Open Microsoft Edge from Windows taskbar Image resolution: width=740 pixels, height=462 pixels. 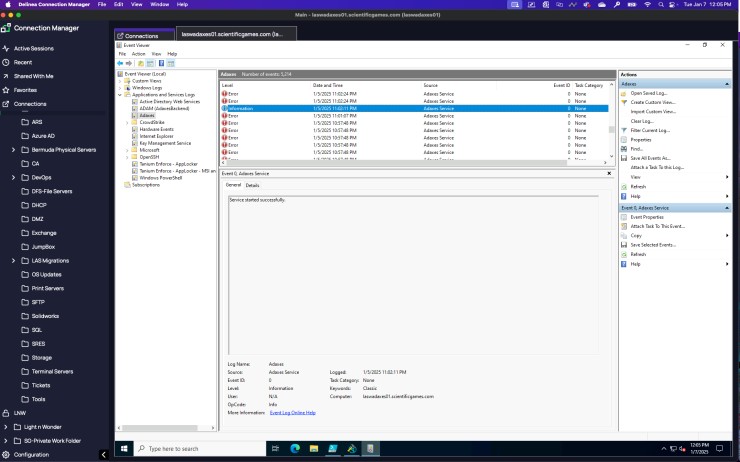[x=295, y=448]
